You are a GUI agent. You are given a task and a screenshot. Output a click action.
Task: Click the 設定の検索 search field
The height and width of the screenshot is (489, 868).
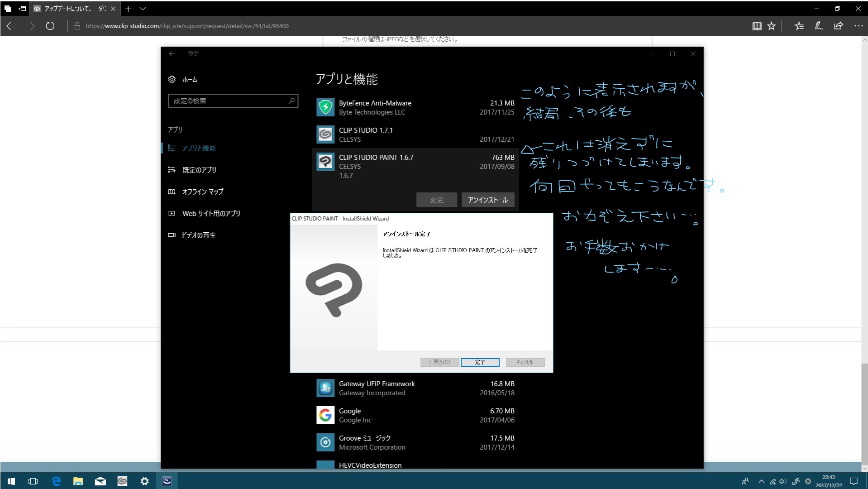coord(233,101)
